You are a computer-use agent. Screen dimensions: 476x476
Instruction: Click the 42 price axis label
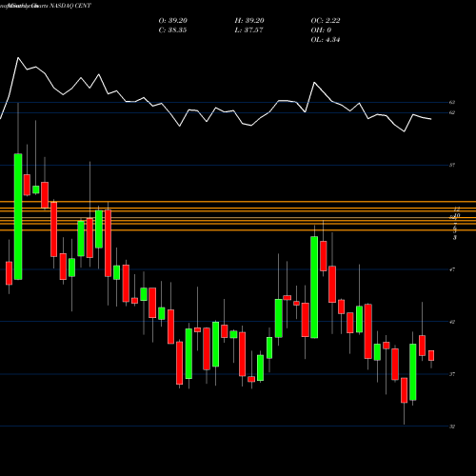(x=452, y=322)
